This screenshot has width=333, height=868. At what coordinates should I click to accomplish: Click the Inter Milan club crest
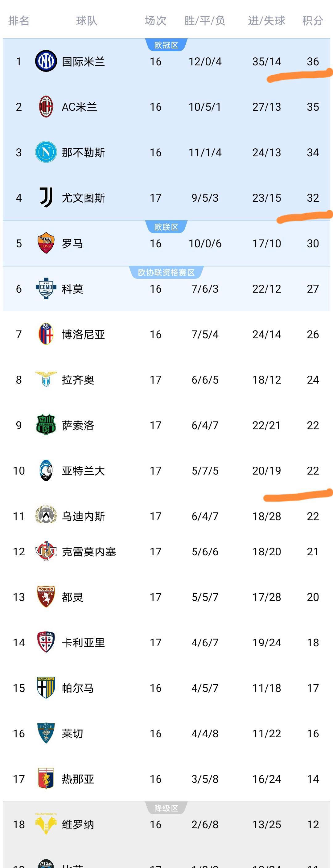tap(46, 61)
